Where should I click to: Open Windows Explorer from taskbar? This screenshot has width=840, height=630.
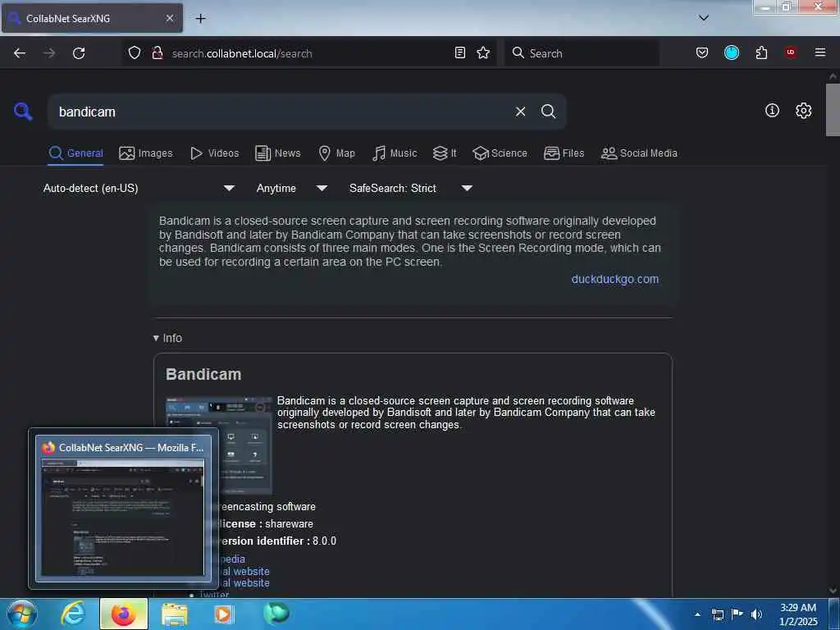(175, 614)
